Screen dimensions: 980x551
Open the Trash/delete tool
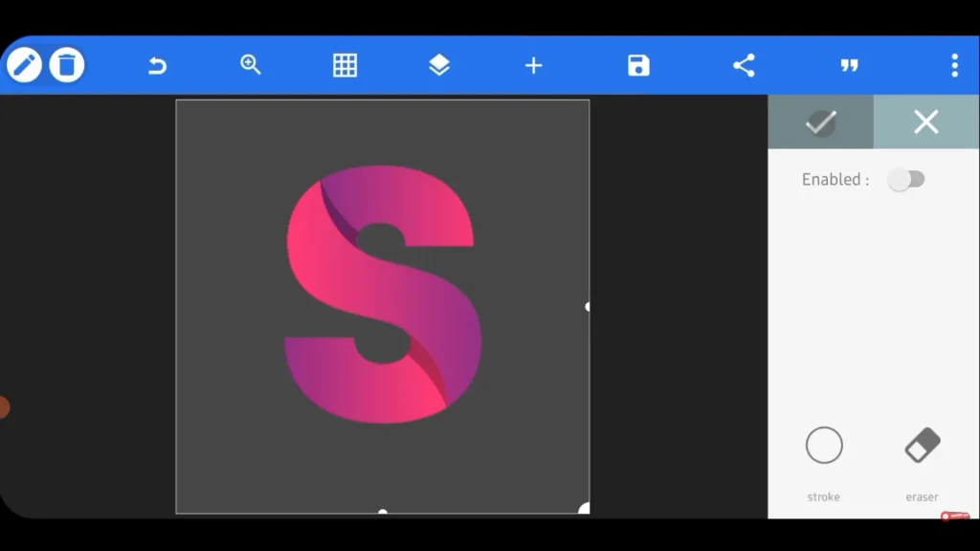click(x=65, y=65)
